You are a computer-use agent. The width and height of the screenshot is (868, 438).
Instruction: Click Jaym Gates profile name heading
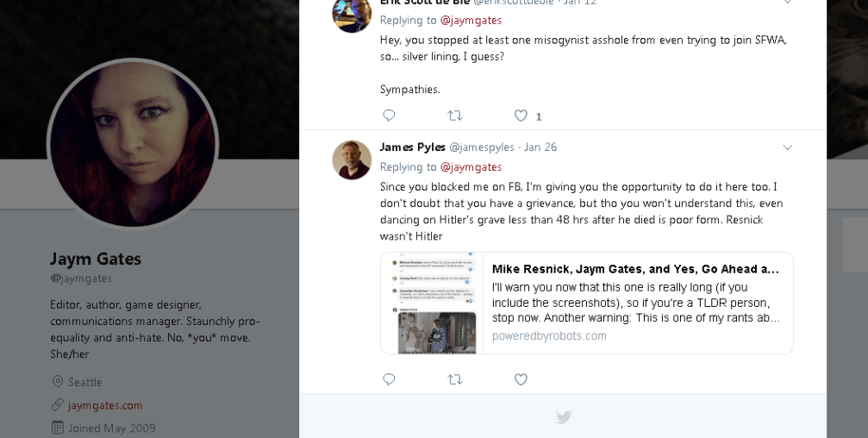tap(96, 259)
